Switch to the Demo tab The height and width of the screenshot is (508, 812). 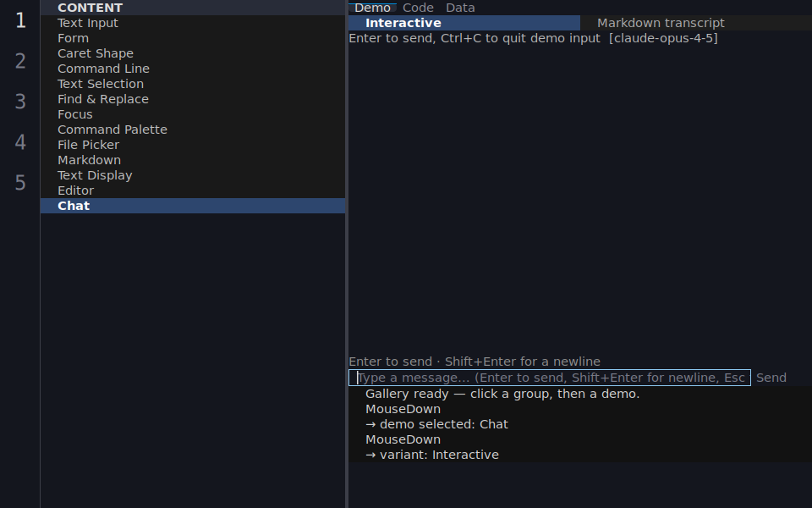point(372,8)
